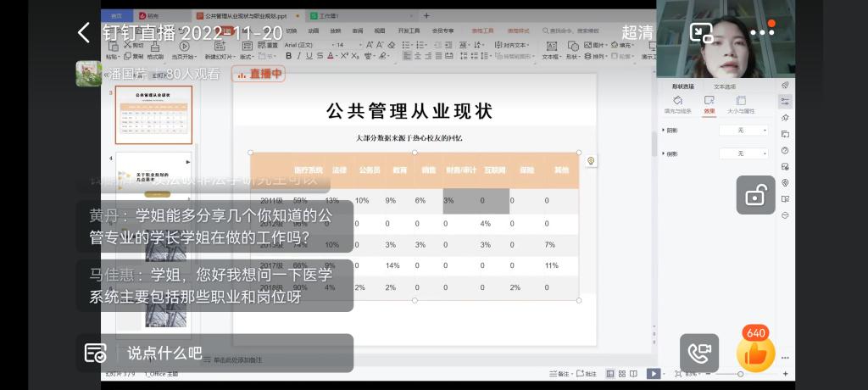
Task: Click 新建幻灯片 new slide button
Action: [x=219, y=50]
